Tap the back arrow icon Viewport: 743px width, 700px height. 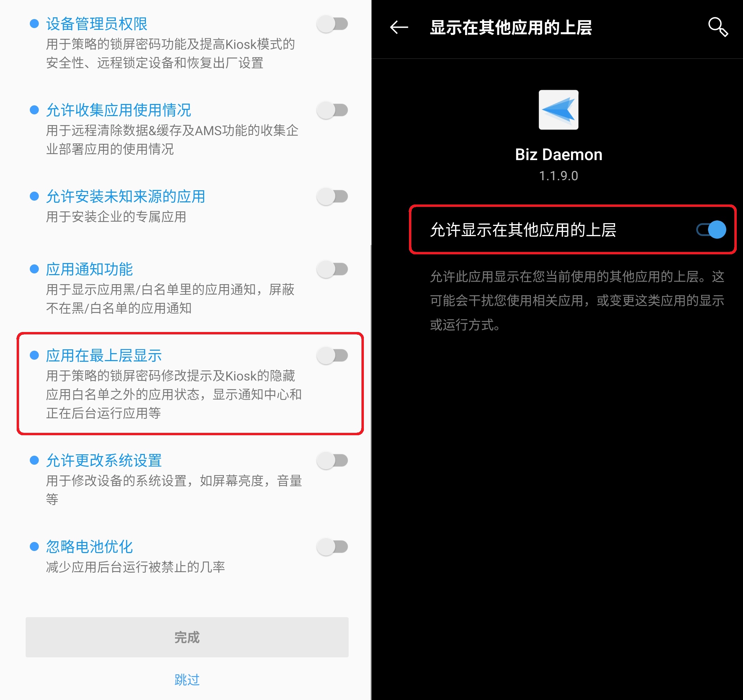click(x=399, y=27)
